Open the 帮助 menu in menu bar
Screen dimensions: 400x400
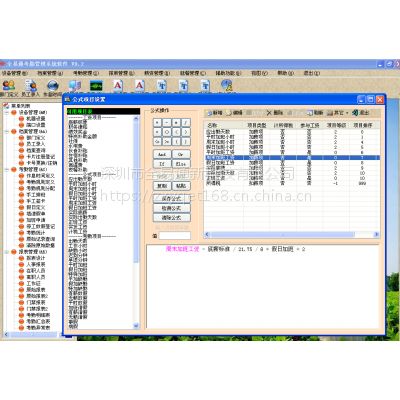pyautogui.click(x=286, y=73)
